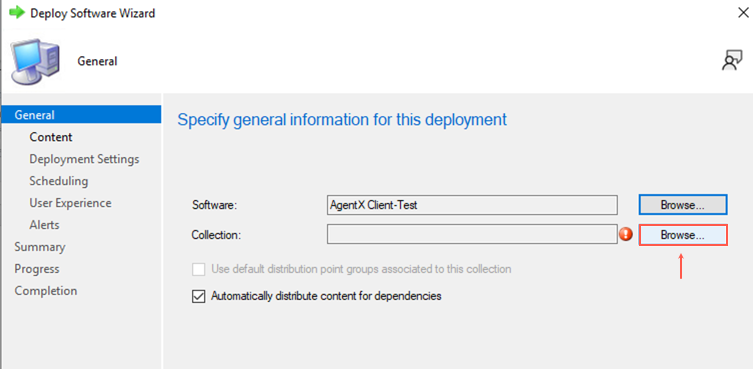Image resolution: width=753 pixels, height=369 pixels.
Task: Click the Software field showing AgentX Client-Test
Action: tap(472, 205)
